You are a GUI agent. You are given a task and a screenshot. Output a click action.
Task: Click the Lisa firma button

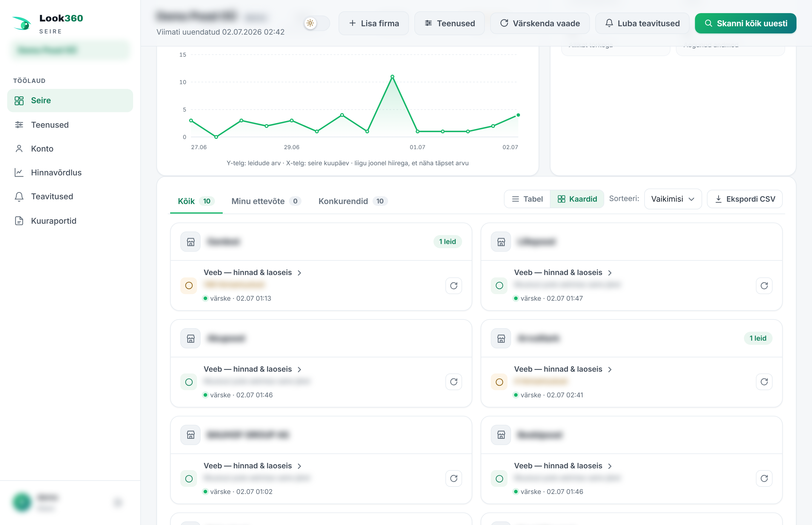click(x=373, y=23)
